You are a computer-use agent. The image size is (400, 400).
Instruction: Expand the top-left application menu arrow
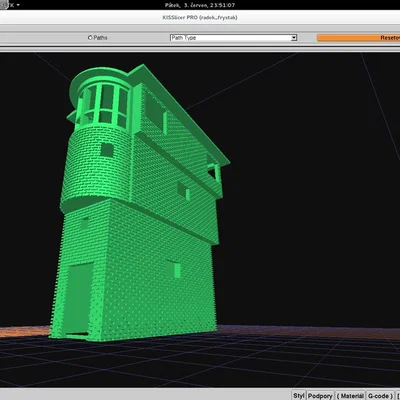[x=18, y=5]
